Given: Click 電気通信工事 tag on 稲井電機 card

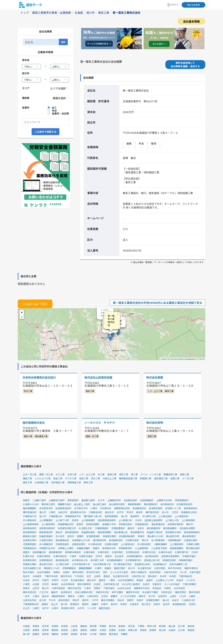Looking at the screenshot, I should (x=41, y=436).
